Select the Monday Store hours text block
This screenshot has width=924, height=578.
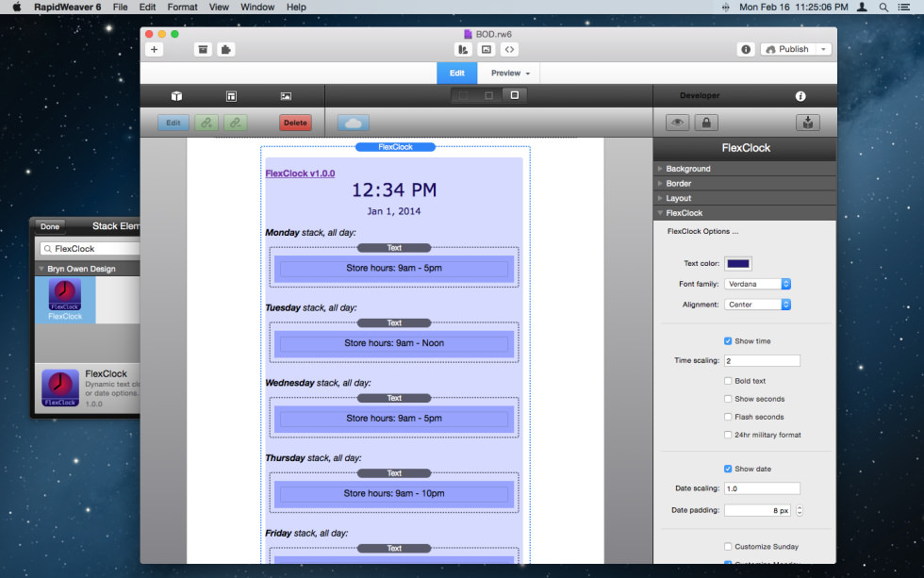click(394, 268)
